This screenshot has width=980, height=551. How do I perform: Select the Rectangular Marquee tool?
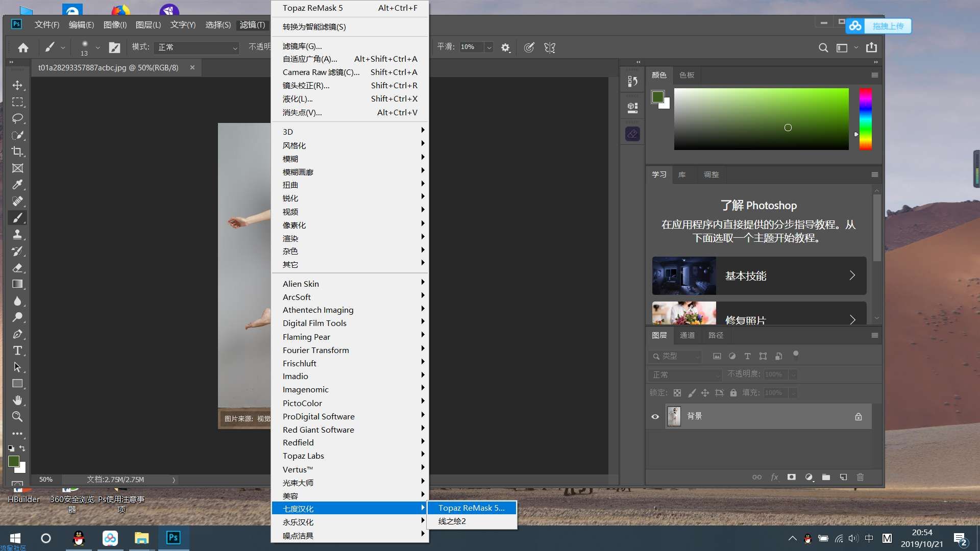click(17, 102)
